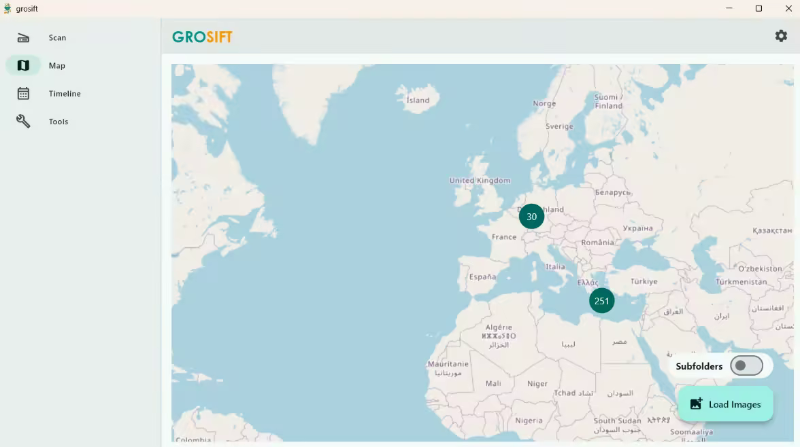This screenshot has height=447, width=800.
Task: Click the Algérie label on the map
Action: pyautogui.click(x=498, y=327)
